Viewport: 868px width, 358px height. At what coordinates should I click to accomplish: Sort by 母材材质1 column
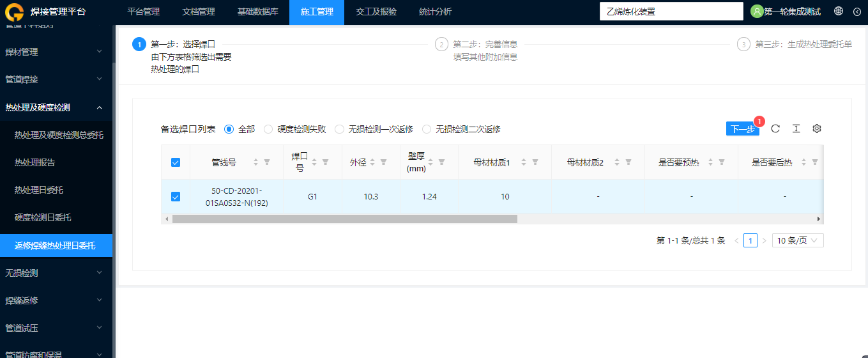point(524,162)
